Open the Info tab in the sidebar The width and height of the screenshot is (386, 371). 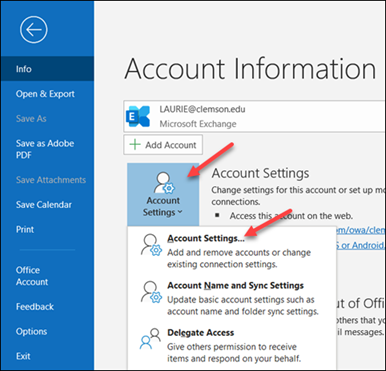47,69
